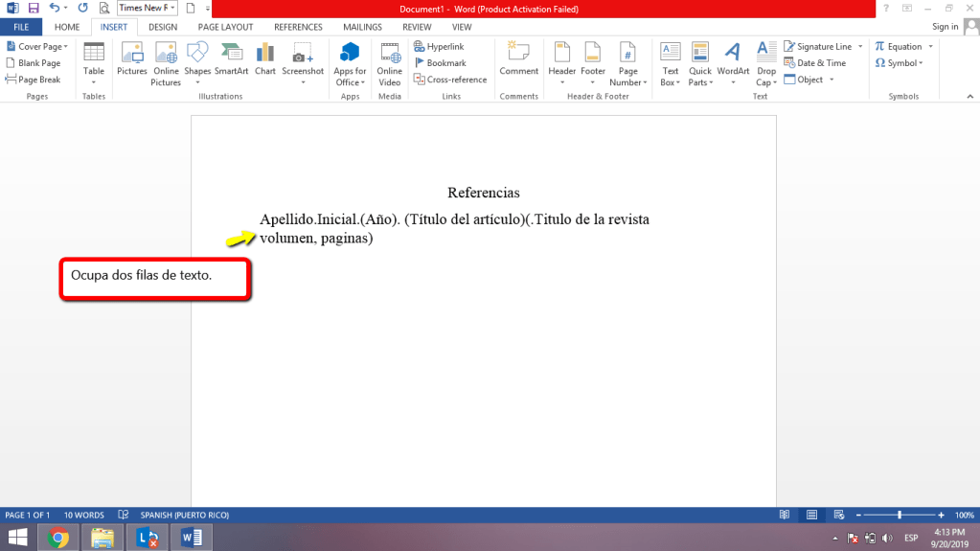Toggle Print Layout view in status bar
The width and height of the screenshot is (980, 551).
(x=811, y=515)
